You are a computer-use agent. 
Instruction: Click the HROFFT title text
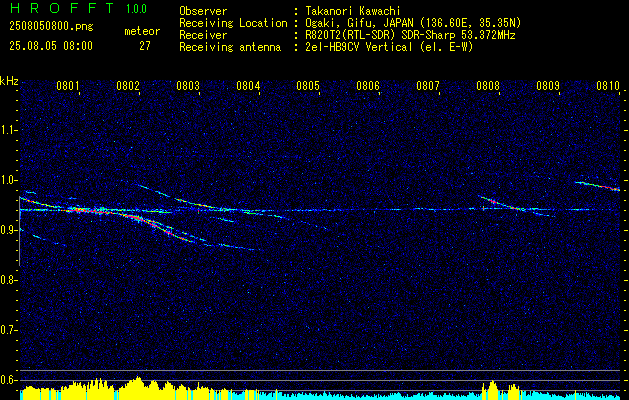[x=62, y=9]
